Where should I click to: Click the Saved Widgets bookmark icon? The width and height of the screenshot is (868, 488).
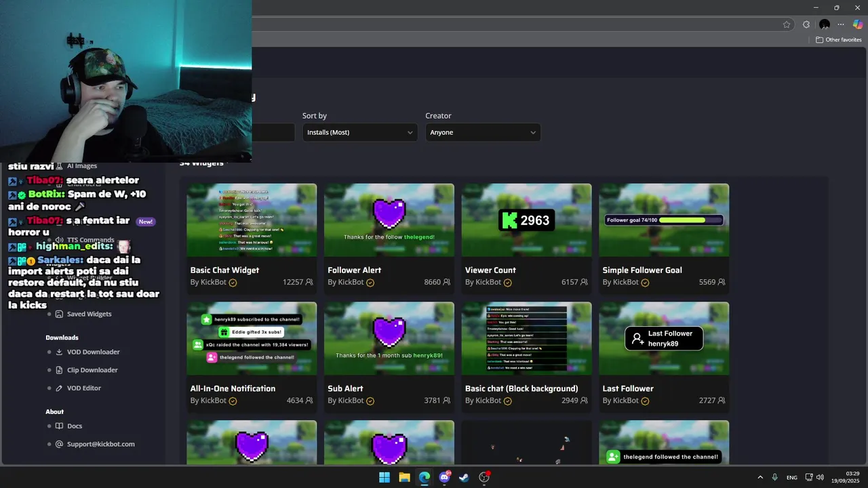(59, 314)
